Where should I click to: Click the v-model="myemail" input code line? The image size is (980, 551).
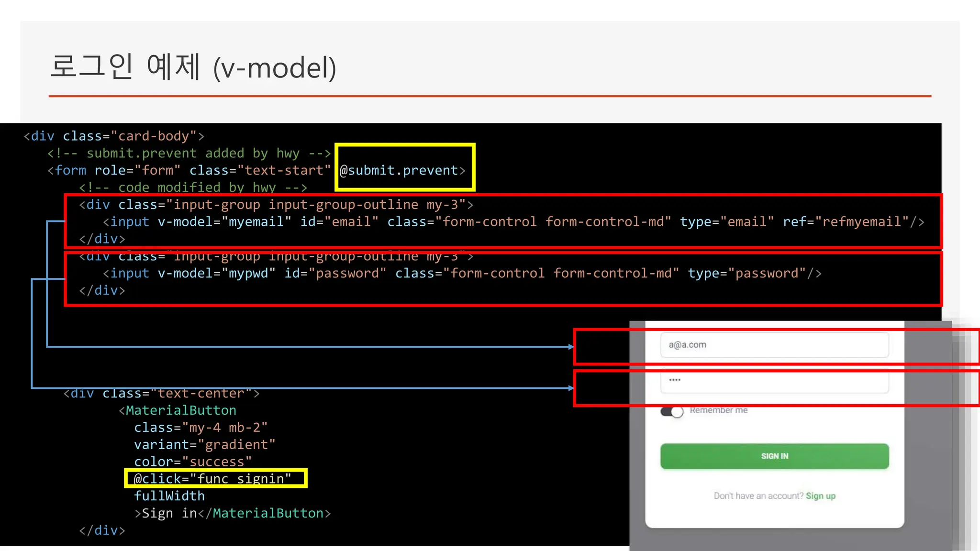[x=513, y=222]
